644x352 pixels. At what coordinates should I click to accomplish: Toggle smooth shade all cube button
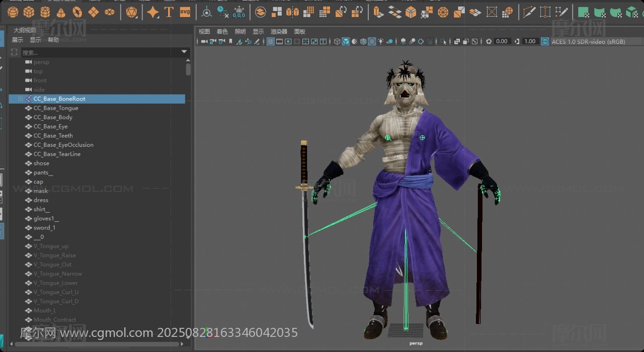click(x=346, y=41)
